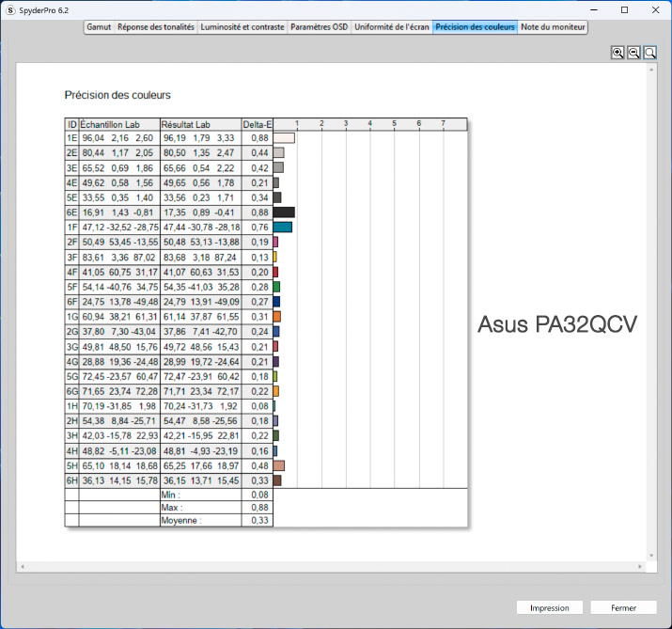Click the 4E row ID cell
The image size is (672, 629).
click(72, 182)
